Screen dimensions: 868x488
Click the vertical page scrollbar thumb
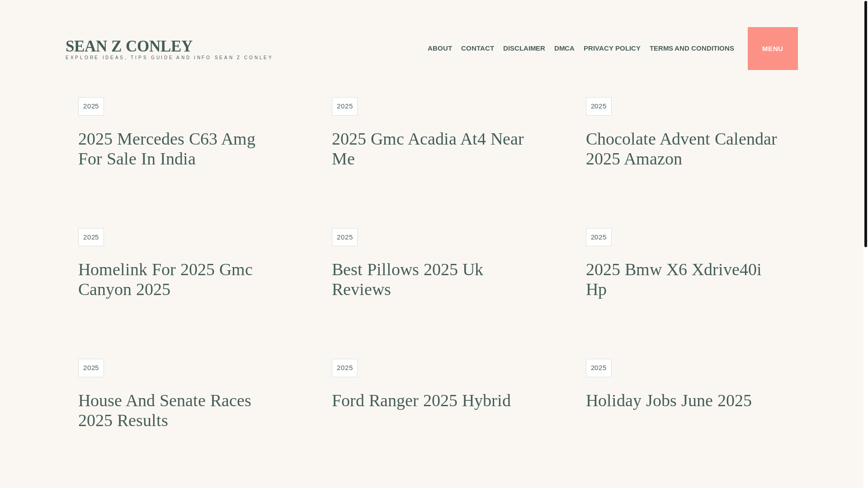[x=865, y=123]
